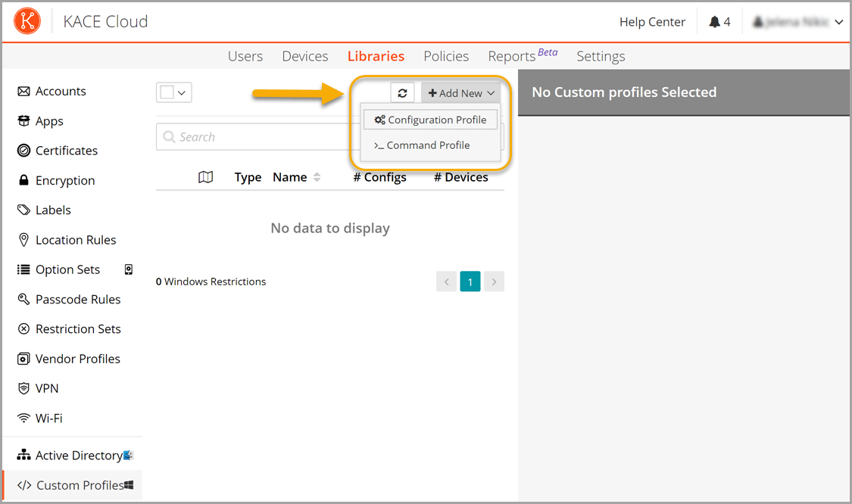Viewport: 852px width, 504px height.
Task: Open Accounts via envelope icon
Action: tap(23, 91)
